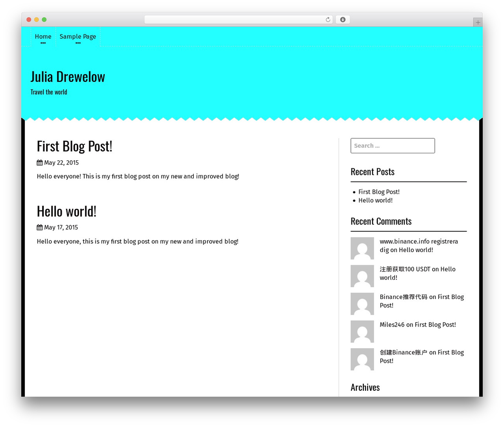Click avatar next to Miles246 comment
Image resolution: width=504 pixels, height=427 pixels.
click(362, 332)
